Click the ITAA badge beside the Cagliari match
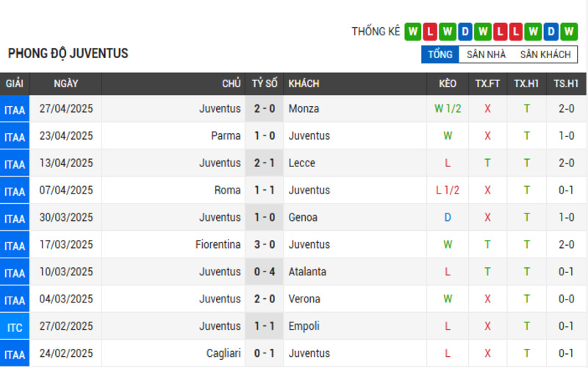This screenshot has height=368, width=588. pyautogui.click(x=15, y=354)
